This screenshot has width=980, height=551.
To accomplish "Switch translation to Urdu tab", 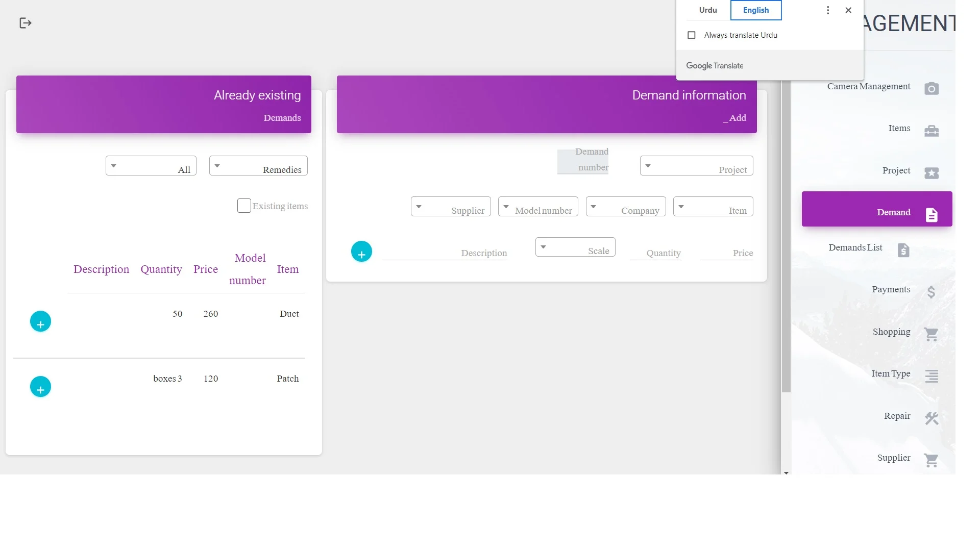I will coord(707,10).
